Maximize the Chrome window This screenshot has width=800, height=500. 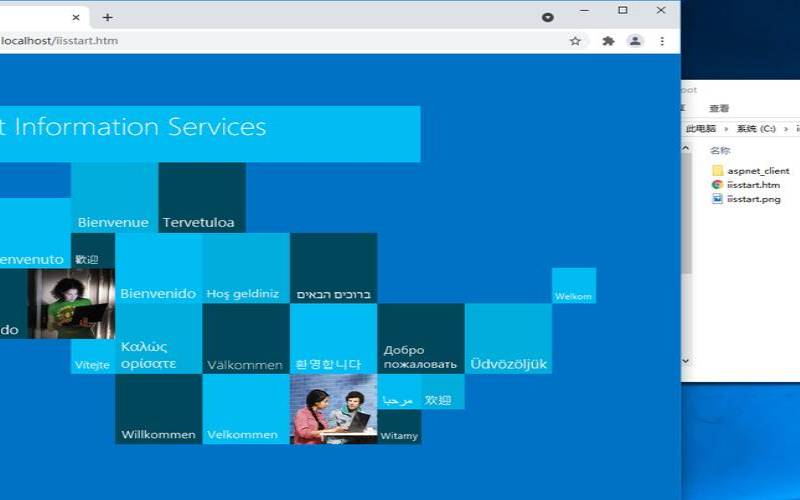point(622,10)
